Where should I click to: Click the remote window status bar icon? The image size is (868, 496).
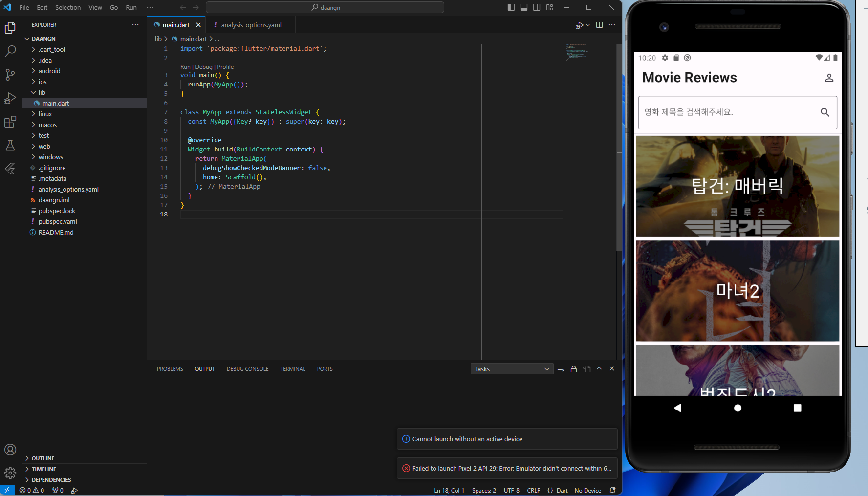[7, 490]
